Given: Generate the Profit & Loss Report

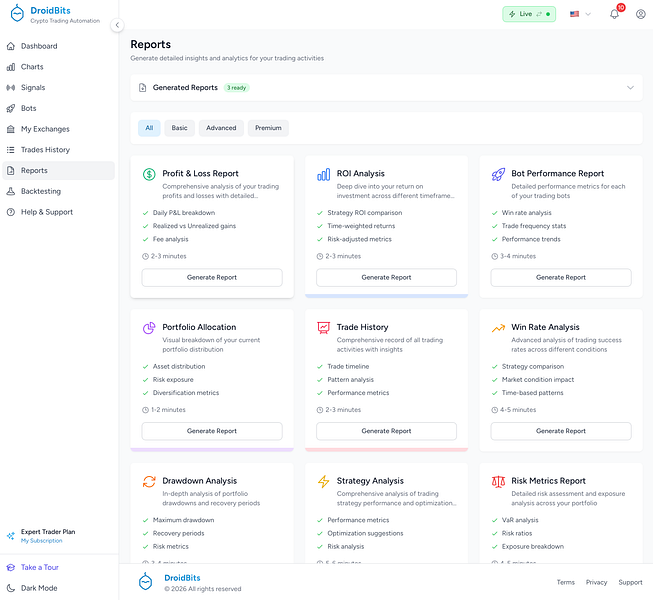Looking at the screenshot, I should point(212,277).
